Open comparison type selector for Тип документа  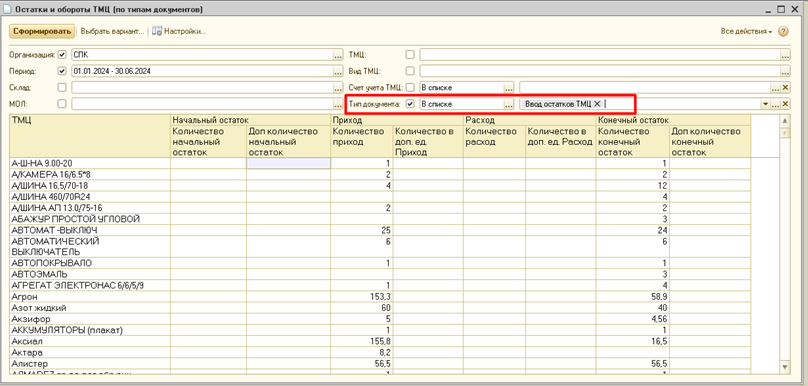509,104
